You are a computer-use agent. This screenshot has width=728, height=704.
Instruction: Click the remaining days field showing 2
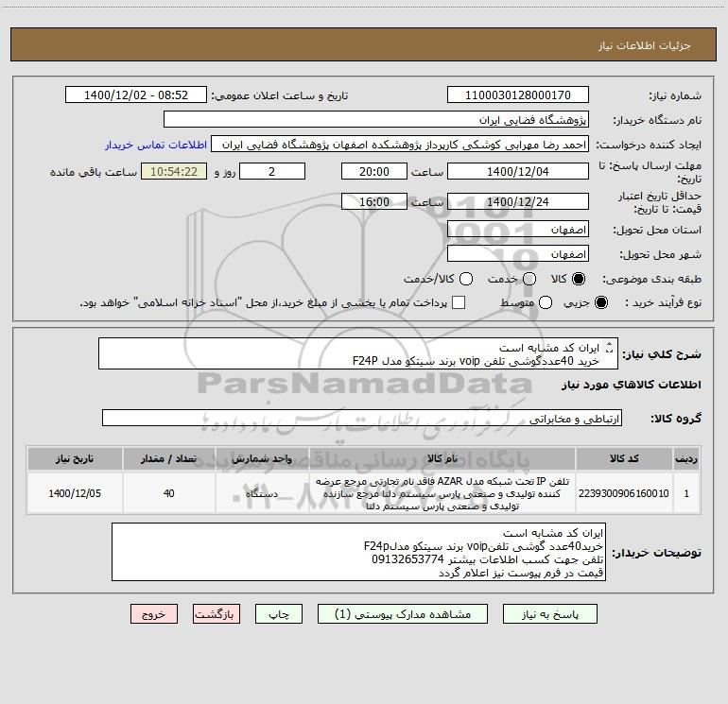[272, 171]
